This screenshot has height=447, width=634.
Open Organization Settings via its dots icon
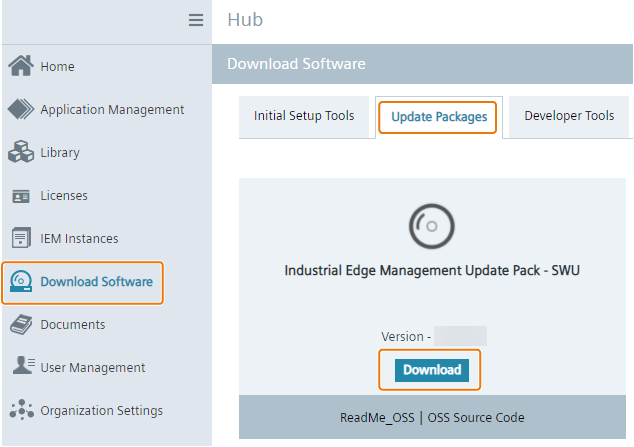pos(21,410)
